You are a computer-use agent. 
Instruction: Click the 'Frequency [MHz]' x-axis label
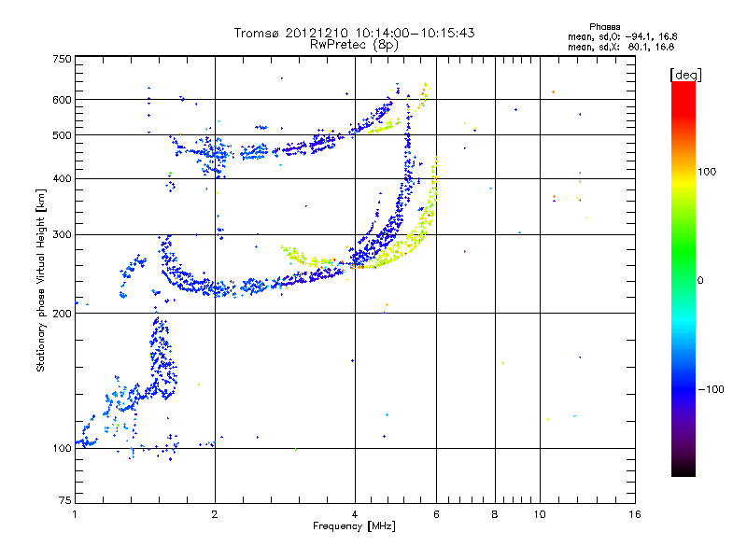pyautogui.click(x=354, y=525)
